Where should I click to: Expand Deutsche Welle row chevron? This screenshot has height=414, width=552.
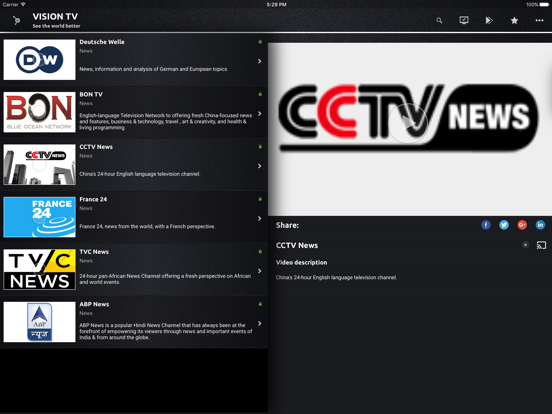click(259, 61)
